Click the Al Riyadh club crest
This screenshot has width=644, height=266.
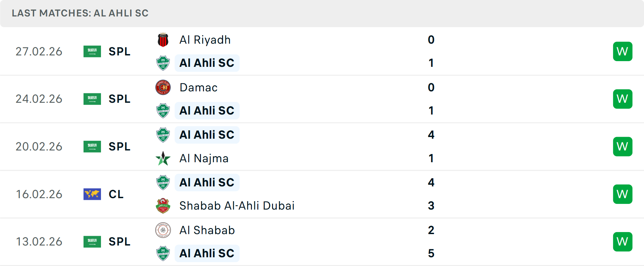(x=163, y=40)
